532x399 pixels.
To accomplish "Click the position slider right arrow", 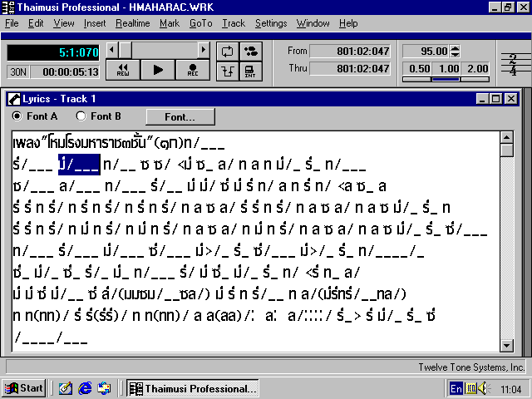I will (x=204, y=50).
